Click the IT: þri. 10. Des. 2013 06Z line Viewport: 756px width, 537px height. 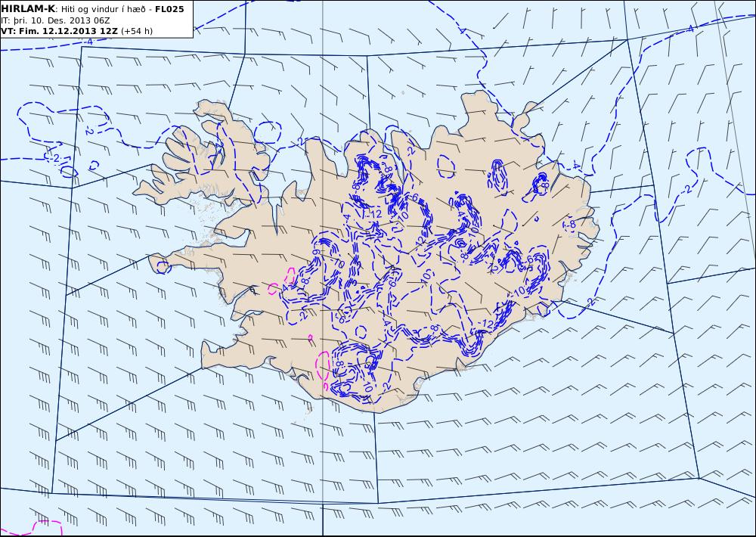click(x=55, y=20)
